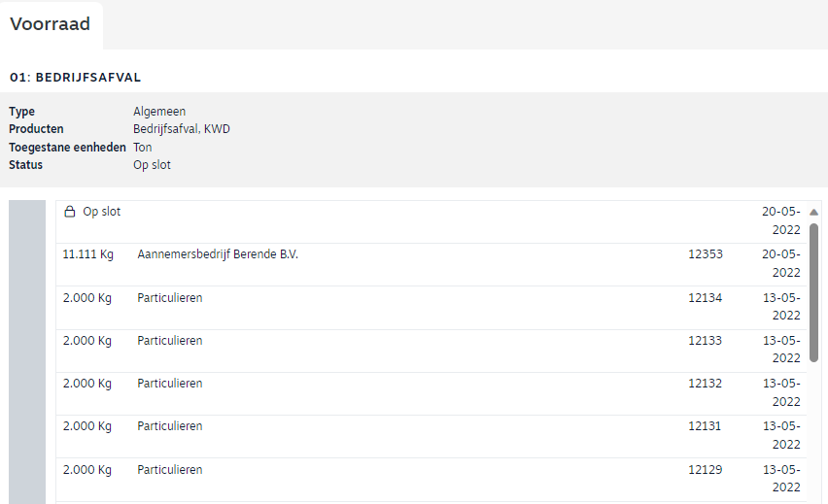Click the list's vertical scrollbar thumb
828x504 pixels.
[813, 291]
